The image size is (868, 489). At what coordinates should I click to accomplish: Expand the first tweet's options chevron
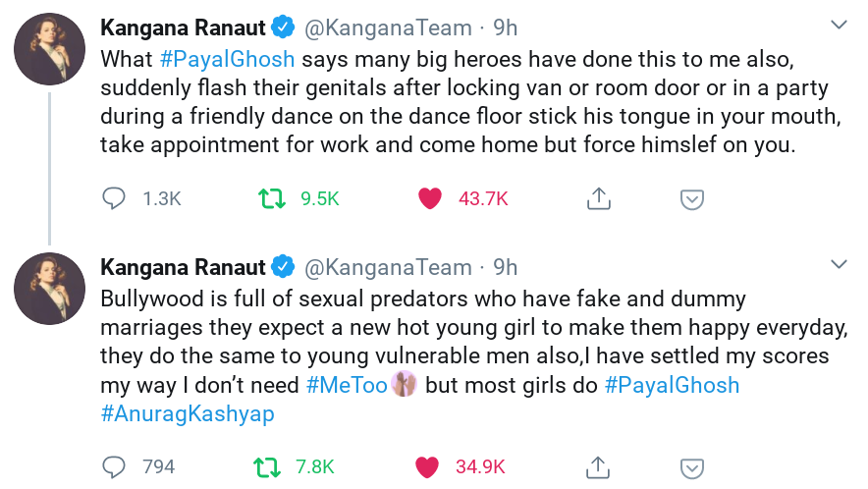coord(839,24)
